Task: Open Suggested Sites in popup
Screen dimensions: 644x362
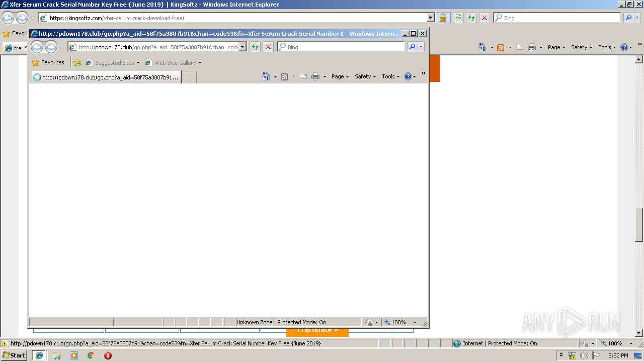Action: tap(113, 63)
